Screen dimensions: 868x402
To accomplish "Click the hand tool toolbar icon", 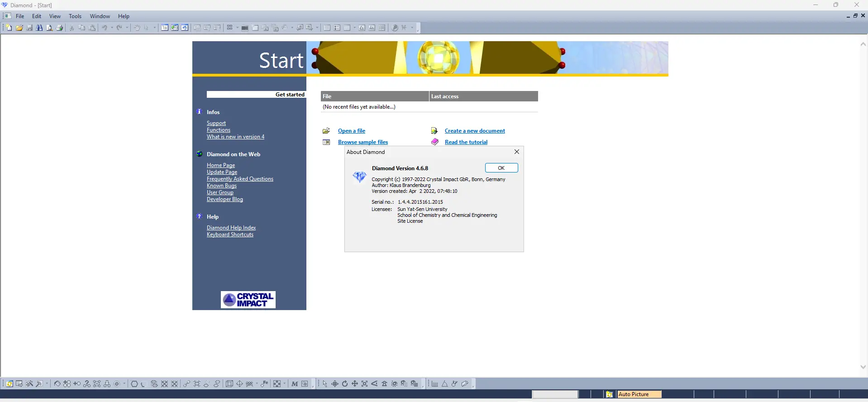I will (x=137, y=28).
